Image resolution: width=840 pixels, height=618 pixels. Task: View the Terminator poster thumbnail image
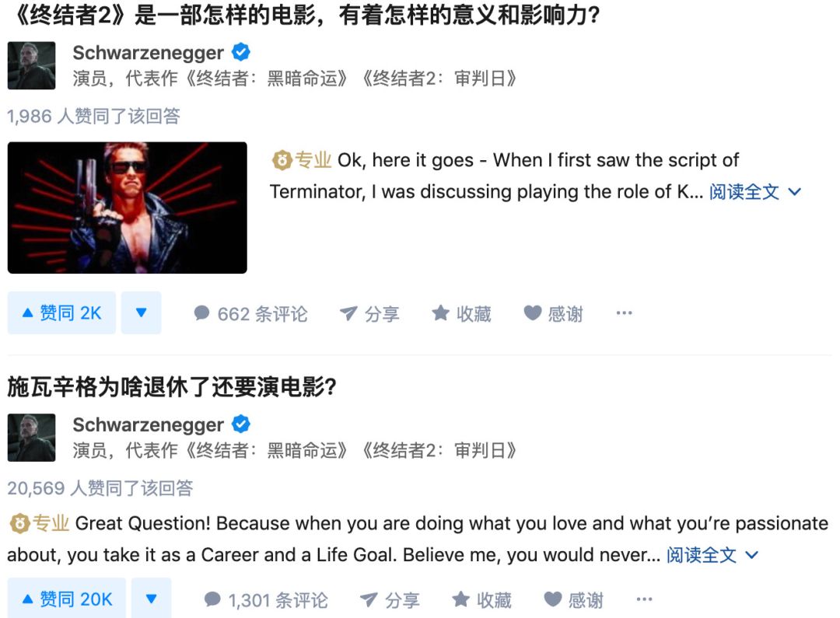coord(128,208)
